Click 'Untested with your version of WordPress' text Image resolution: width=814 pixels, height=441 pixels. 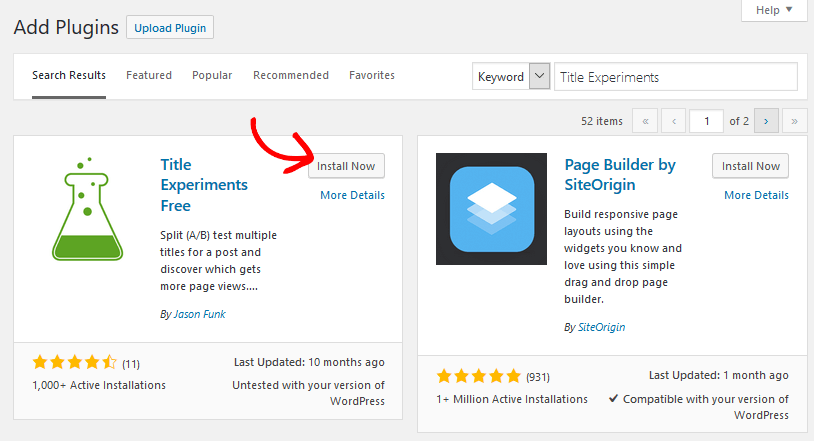click(x=308, y=393)
